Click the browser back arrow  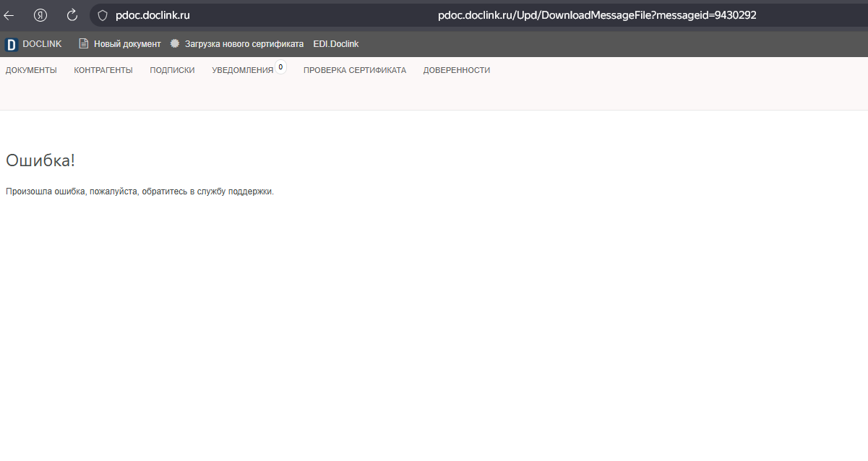(9, 15)
